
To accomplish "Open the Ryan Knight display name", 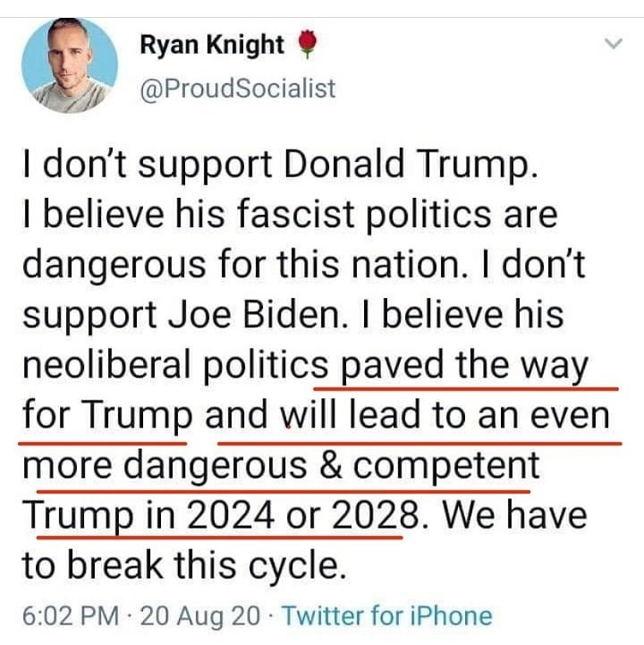I will [x=212, y=46].
